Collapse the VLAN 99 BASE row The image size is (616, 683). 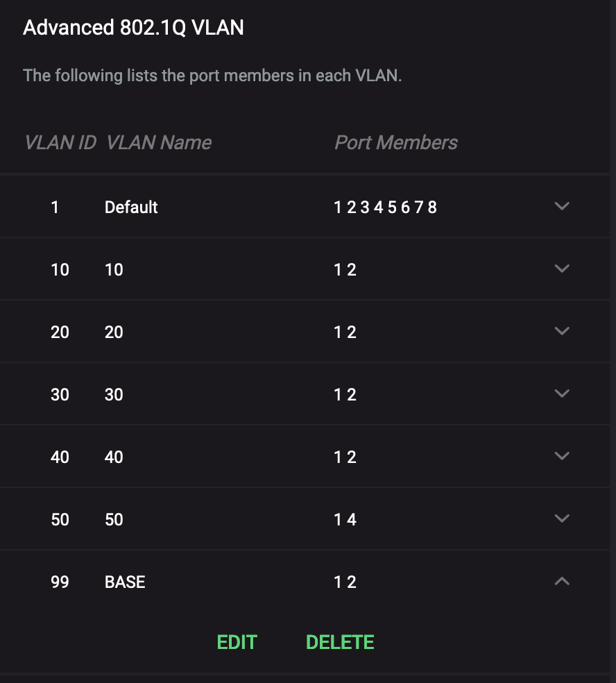click(562, 581)
